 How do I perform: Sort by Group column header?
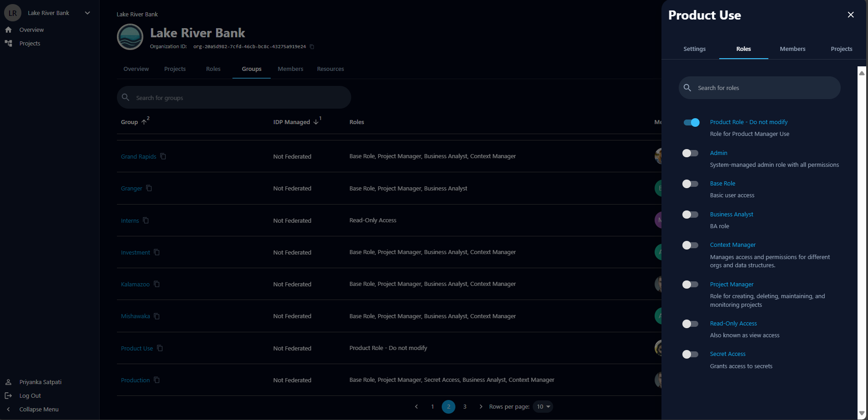point(129,122)
